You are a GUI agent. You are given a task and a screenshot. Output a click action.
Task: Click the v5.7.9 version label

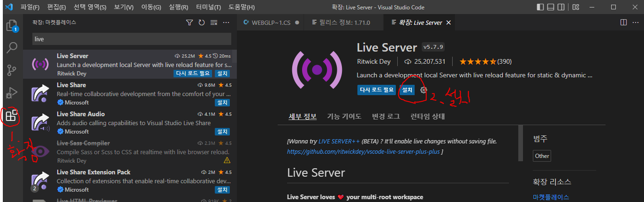coord(433,47)
